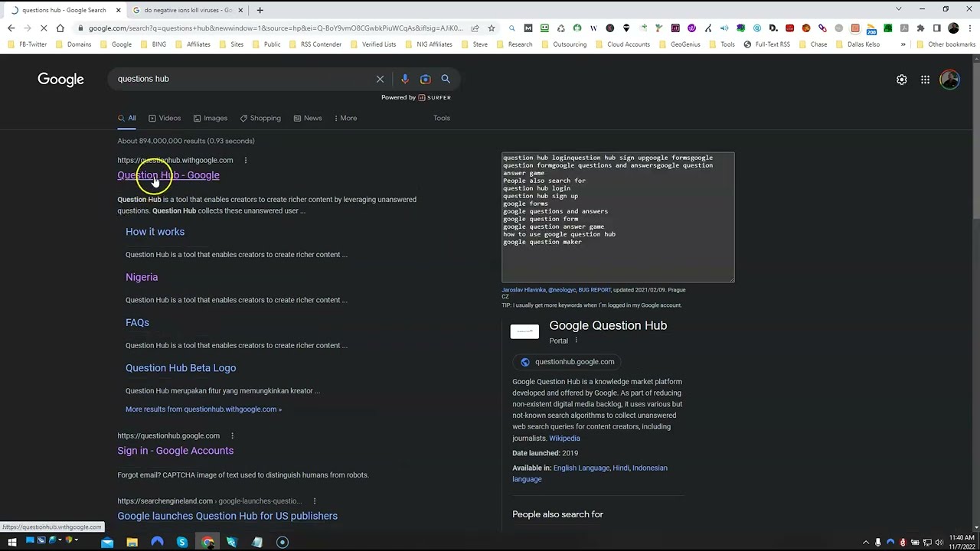The width and height of the screenshot is (980, 551).
Task: Open options for the Sign in result
Action: point(232,435)
